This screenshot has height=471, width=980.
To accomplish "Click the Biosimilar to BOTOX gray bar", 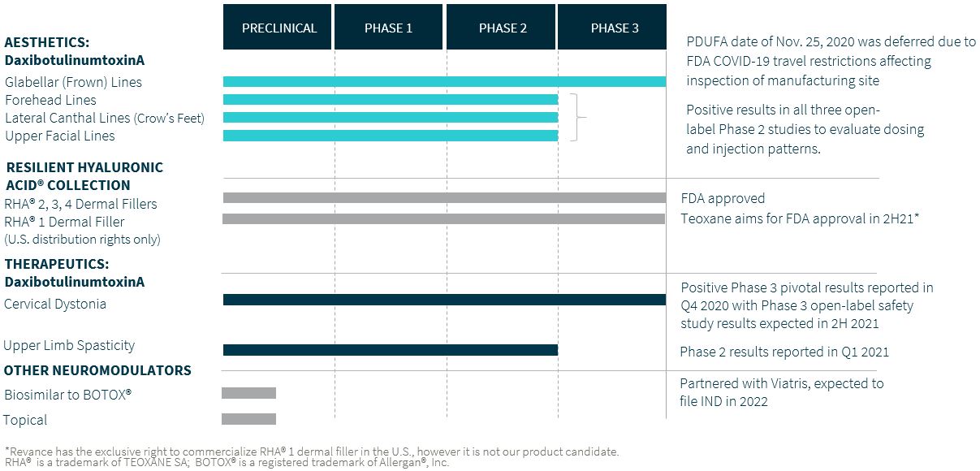I will (249, 393).
